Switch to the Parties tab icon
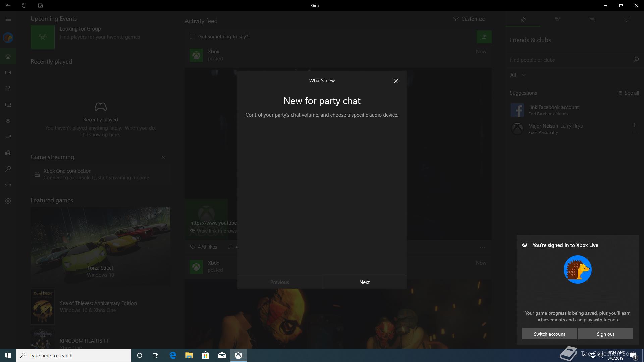 [x=557, y=19]
